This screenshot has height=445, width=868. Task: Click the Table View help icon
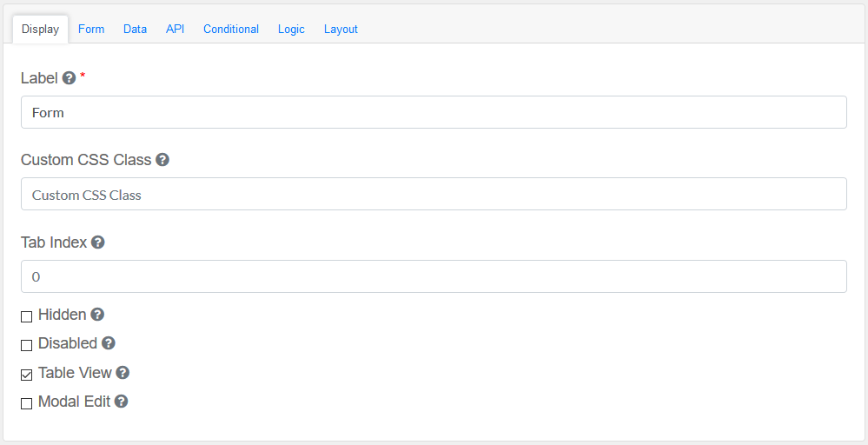pyautogui.click(x=123, y=373)
